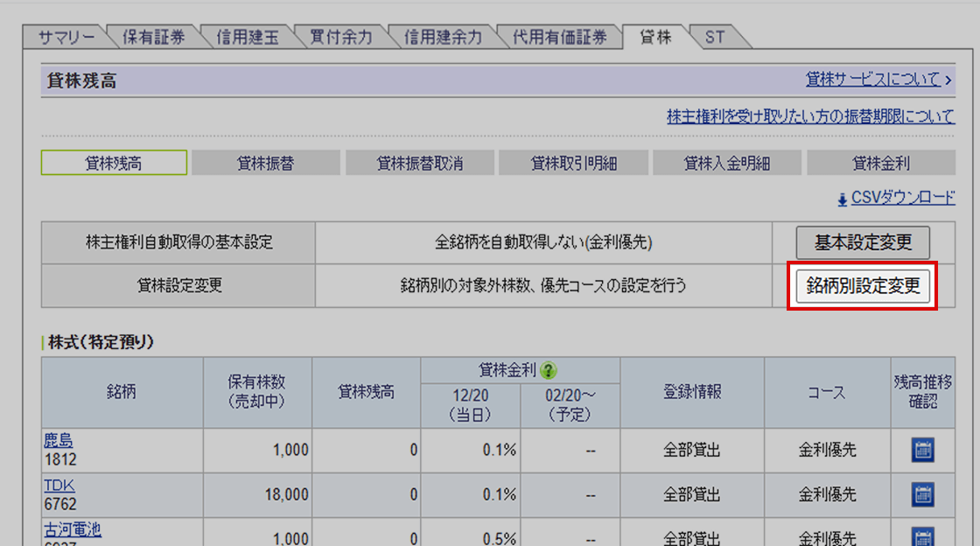Switch to the ST tab

tap(714, 38)
